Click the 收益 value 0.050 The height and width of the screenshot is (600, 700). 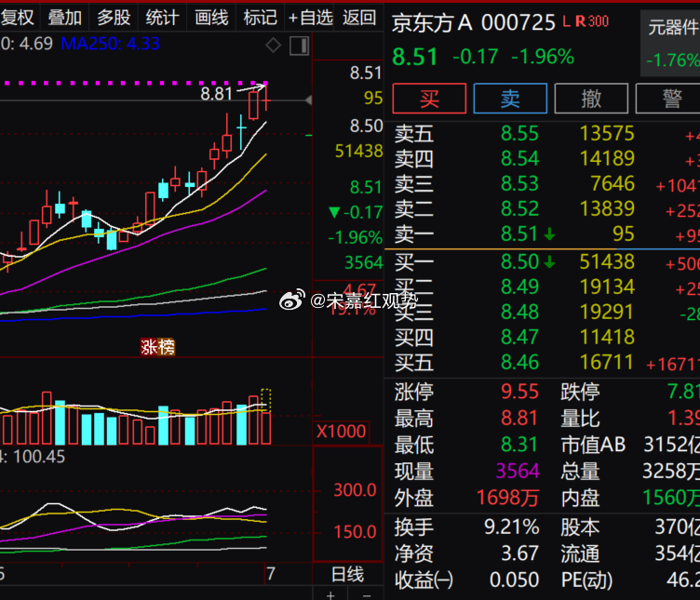point(514,580)
